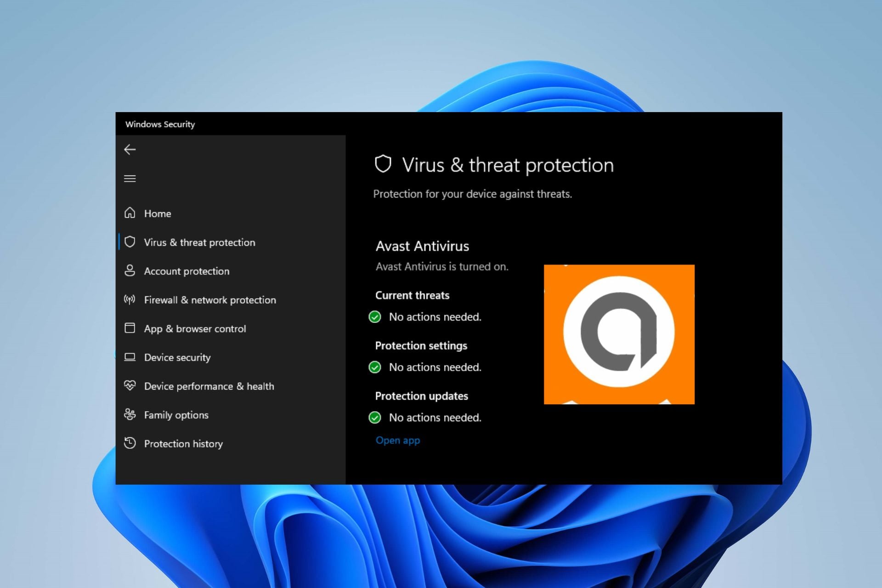The width and height of the screenshot is (882, 588).
Task: Click the Firewall antenna icon
Action: 130,300
